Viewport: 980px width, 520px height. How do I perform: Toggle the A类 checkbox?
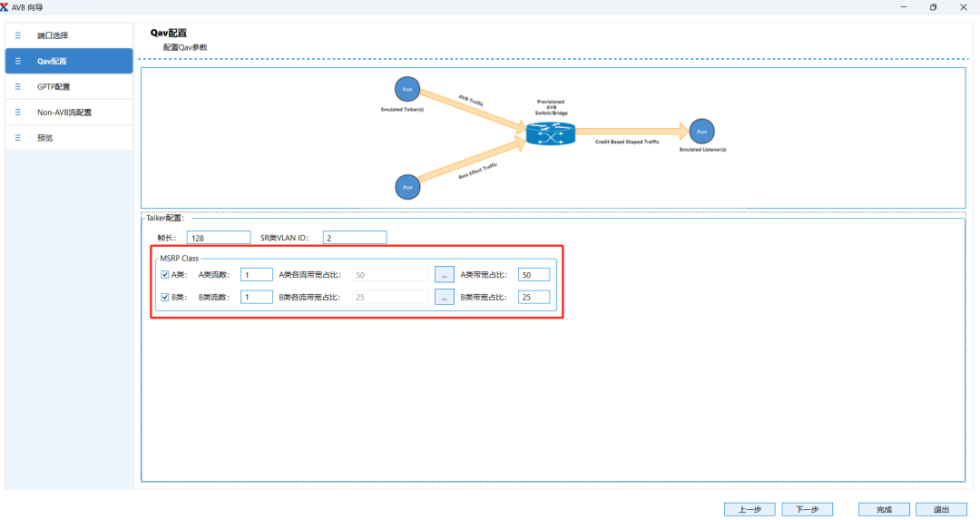(x=165, y=274)
